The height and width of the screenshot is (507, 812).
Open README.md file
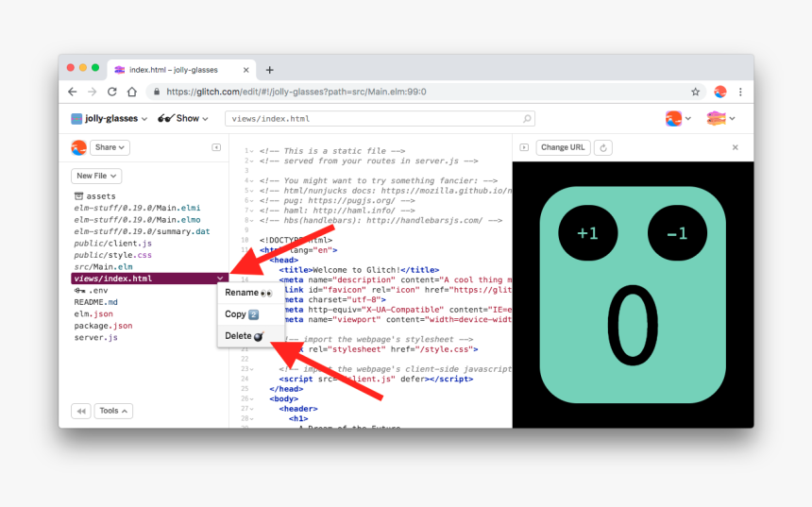pyautogui.click(x=95, y=302)
